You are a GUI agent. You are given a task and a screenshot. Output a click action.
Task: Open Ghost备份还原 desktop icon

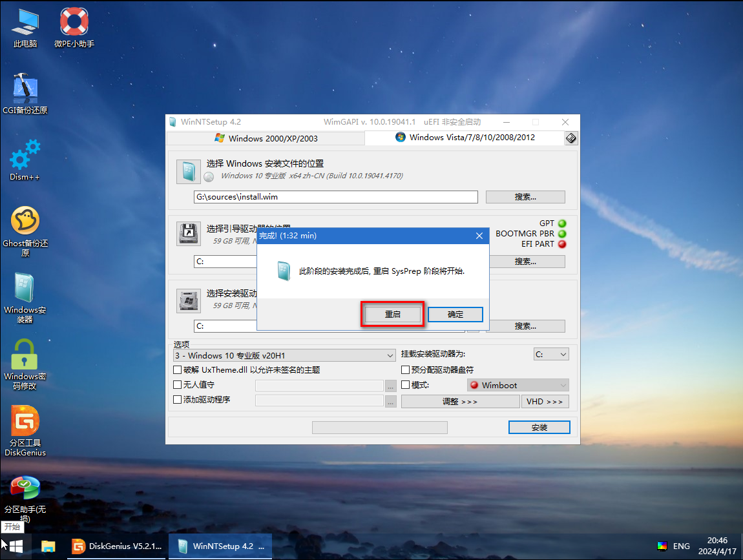click(25, 232)
